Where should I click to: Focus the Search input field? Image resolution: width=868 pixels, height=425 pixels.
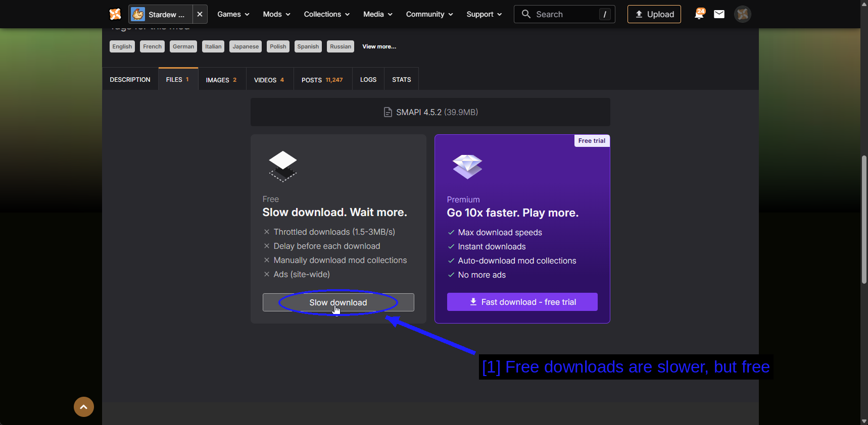564,14
